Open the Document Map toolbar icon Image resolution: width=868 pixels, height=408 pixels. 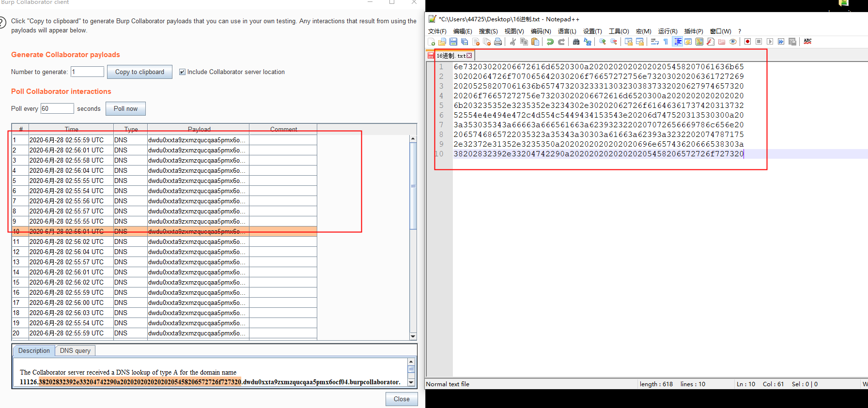(699, 42)
